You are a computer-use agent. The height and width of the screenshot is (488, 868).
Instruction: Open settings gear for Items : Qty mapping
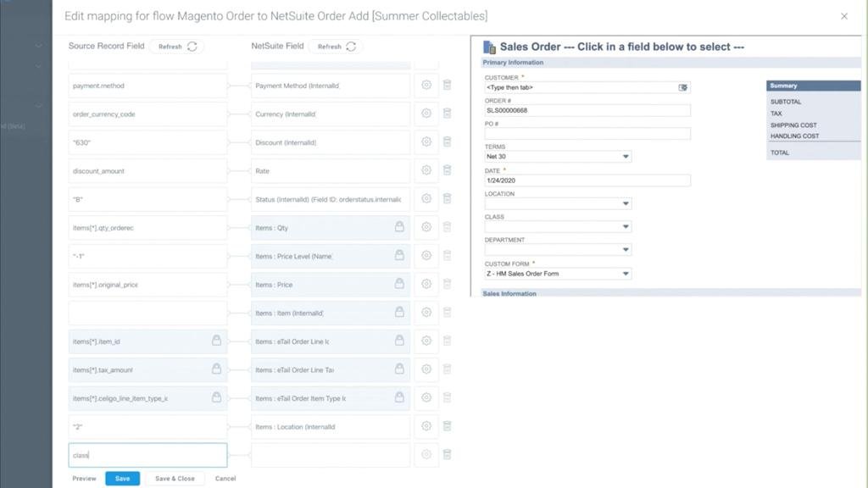(x=426, y=227)
